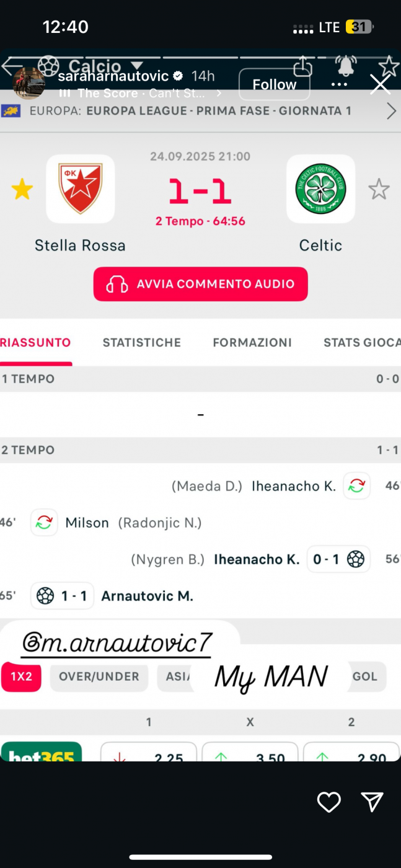Tap the Stella Rossa club crest

click(81, 188)
